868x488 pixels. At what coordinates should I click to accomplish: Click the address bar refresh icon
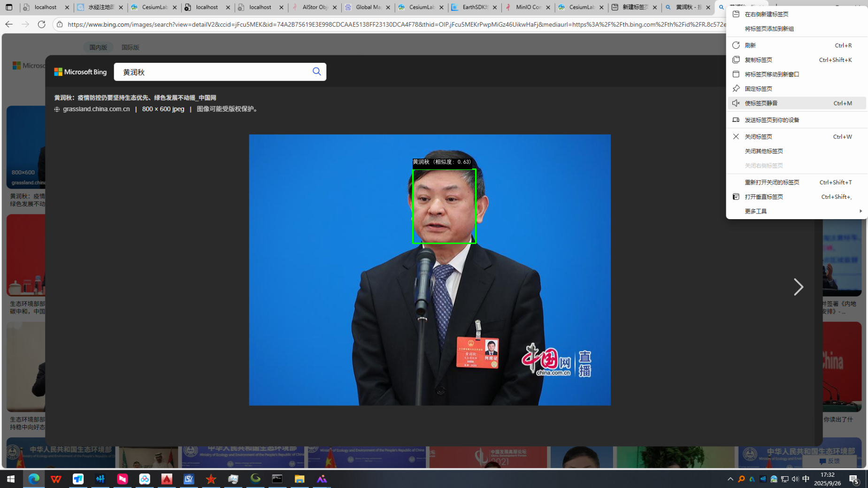pyautogui.click(x=42, y=24)
